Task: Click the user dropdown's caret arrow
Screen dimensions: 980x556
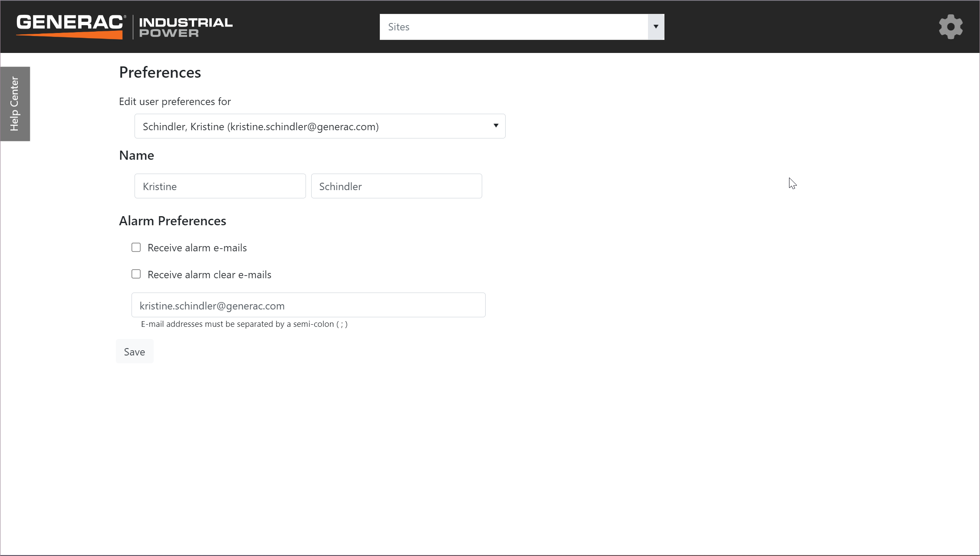Action: click(496, 126)
